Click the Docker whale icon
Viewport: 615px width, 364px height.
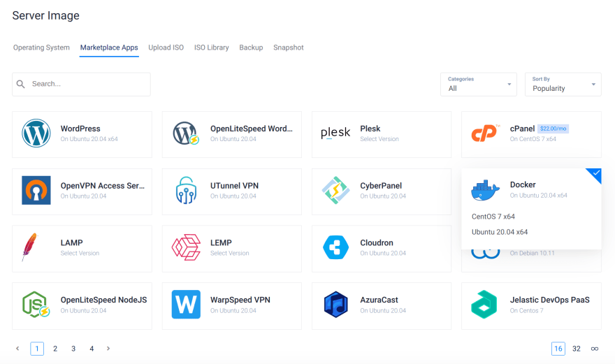486,190
